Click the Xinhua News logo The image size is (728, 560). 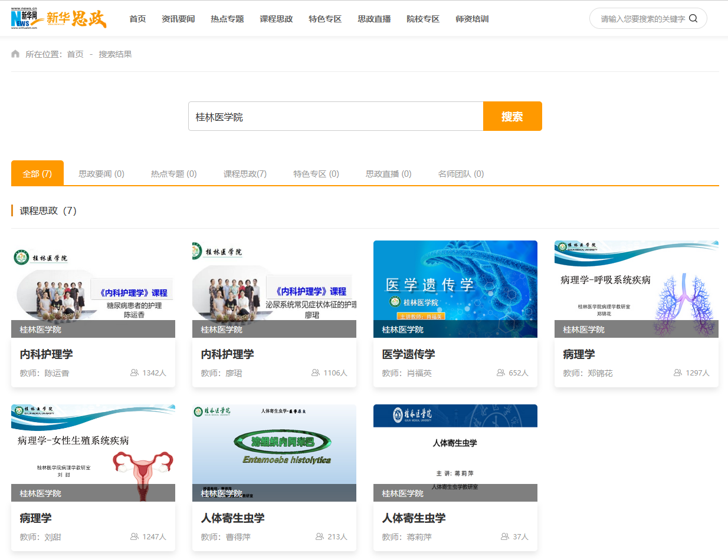coord(28,18)
